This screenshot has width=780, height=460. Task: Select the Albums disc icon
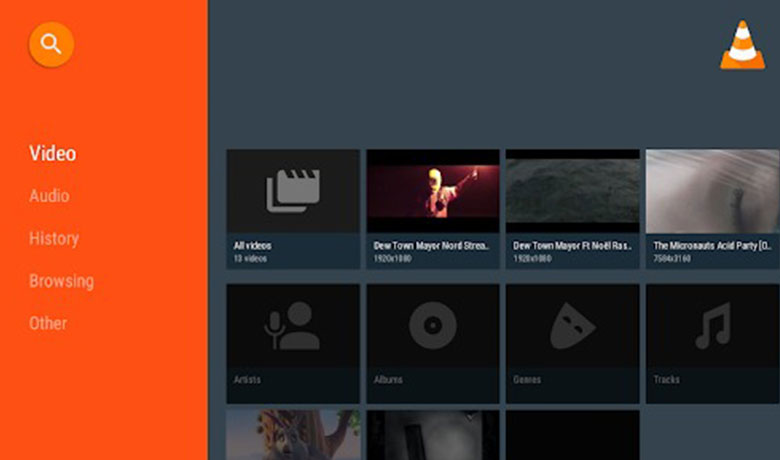coord(432,326)
